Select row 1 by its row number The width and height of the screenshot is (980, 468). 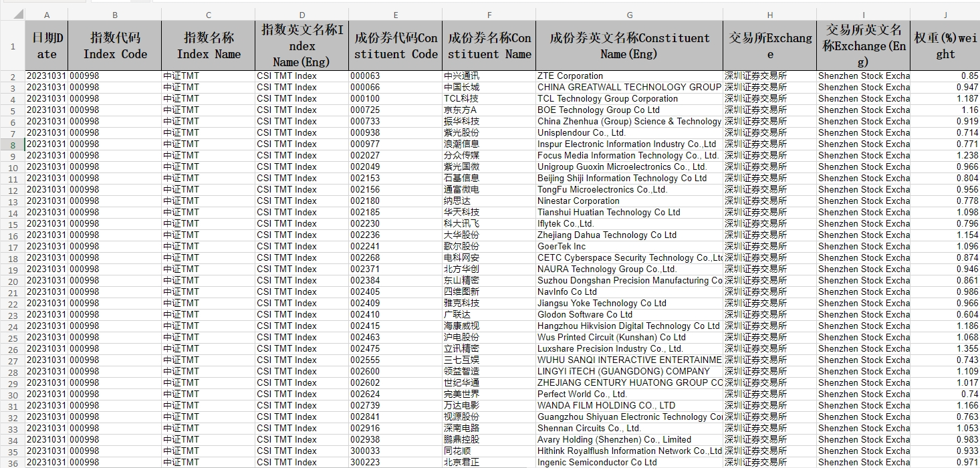[12, 45]
